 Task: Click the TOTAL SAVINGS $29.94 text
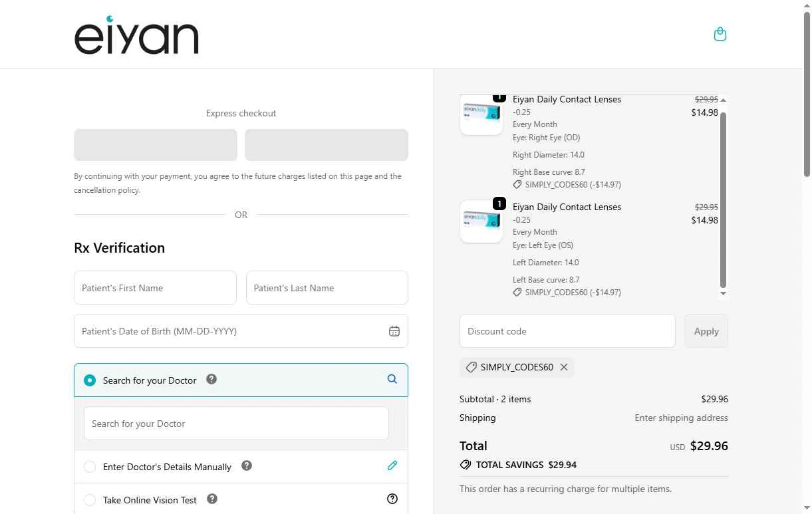pos(526,465)
